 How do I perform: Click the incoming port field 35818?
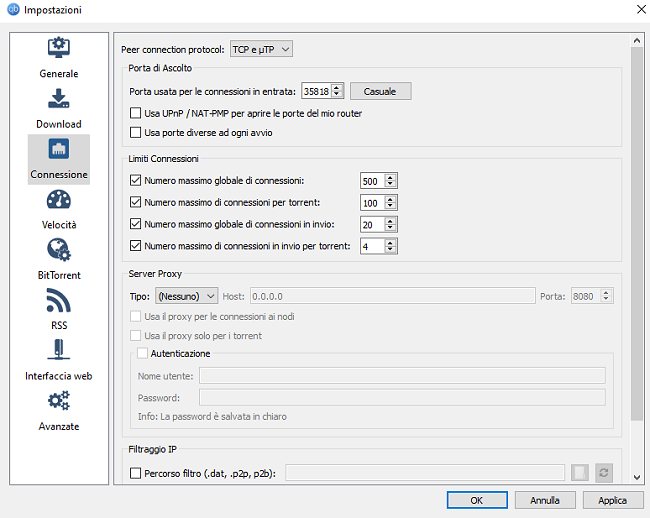pos(317,91)
